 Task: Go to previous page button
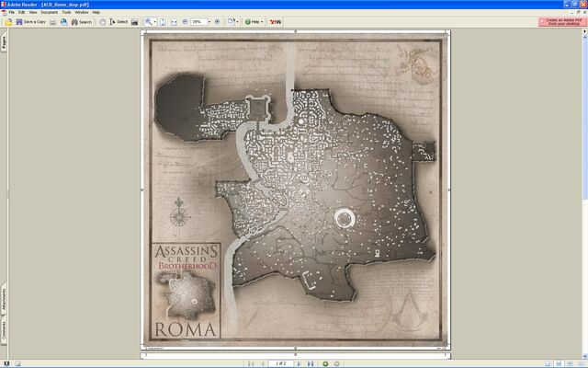click(x=262, y=363)
